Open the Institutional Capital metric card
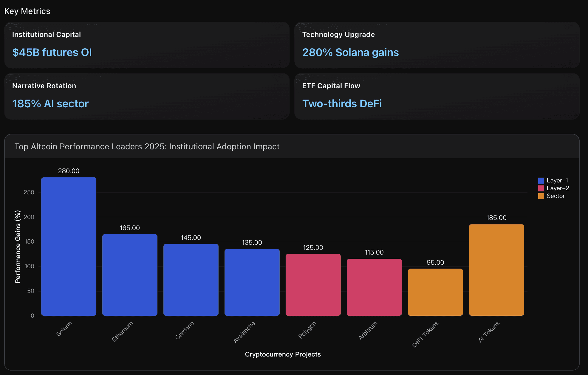Image resolution: width=588 pixels, height=375 pixels. tap(147, 45)
